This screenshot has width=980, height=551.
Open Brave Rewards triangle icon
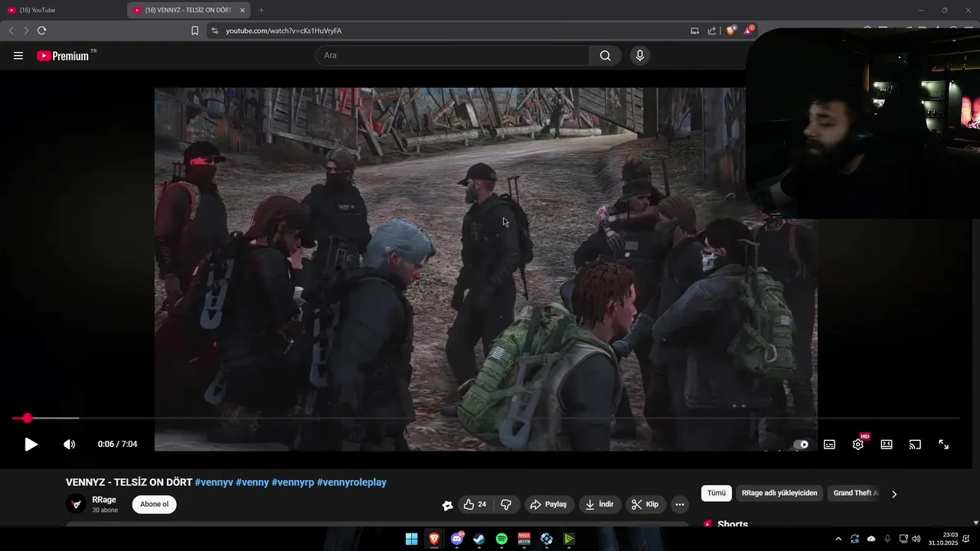click(749, 31)
